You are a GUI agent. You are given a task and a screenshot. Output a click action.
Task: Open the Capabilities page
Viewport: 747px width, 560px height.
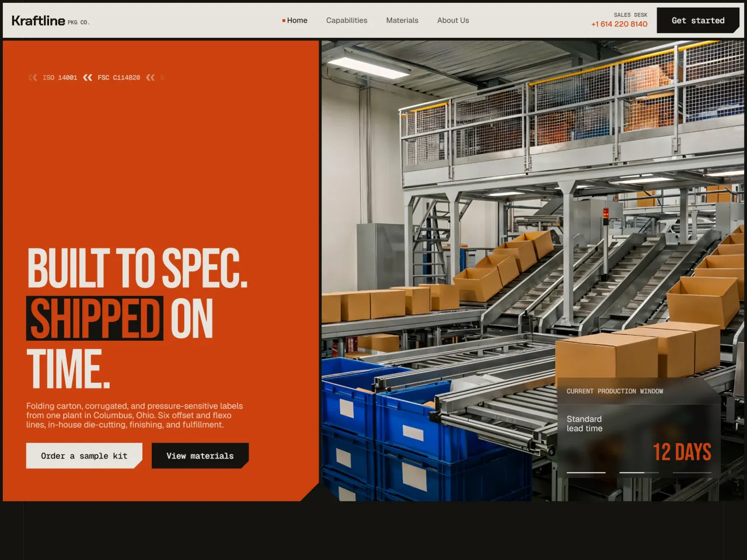pos(347,20)
